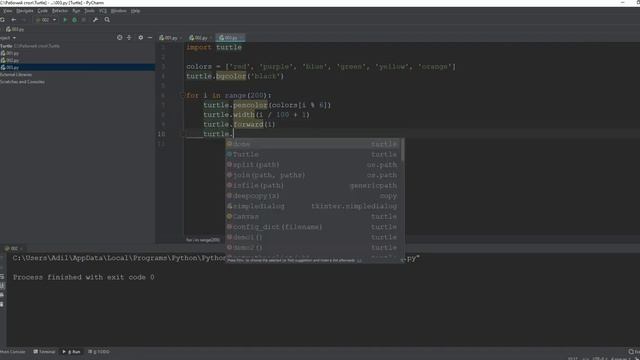Screen dimensions: 640x360
Task: Click scroll-to-end icon in Run panel side strip
Action: click(x=2, y=286)
